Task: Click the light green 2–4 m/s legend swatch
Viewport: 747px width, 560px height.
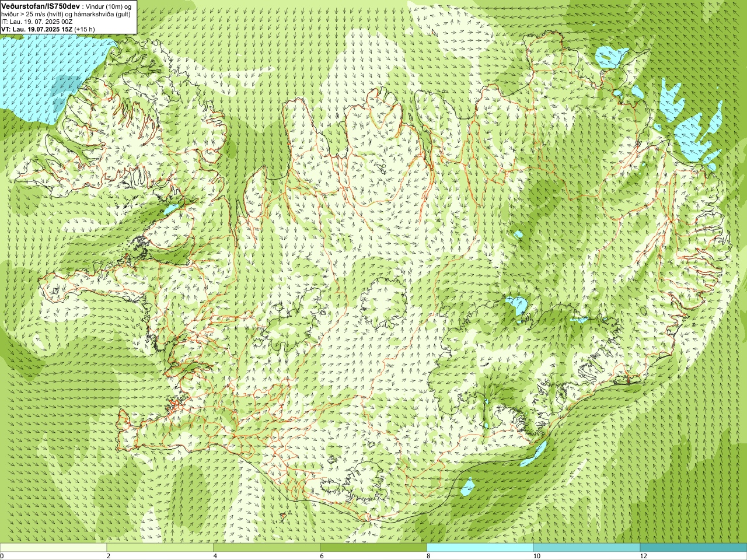Action: pyautogui.click(x=160, y=548)
